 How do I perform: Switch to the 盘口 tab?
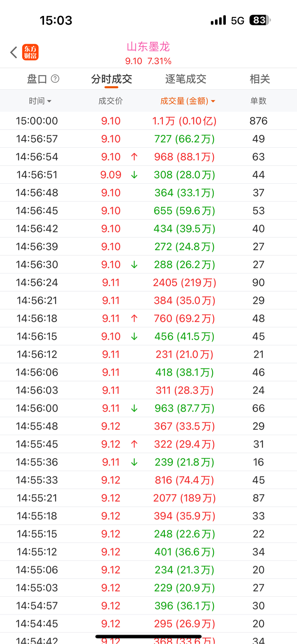point(37,79)
